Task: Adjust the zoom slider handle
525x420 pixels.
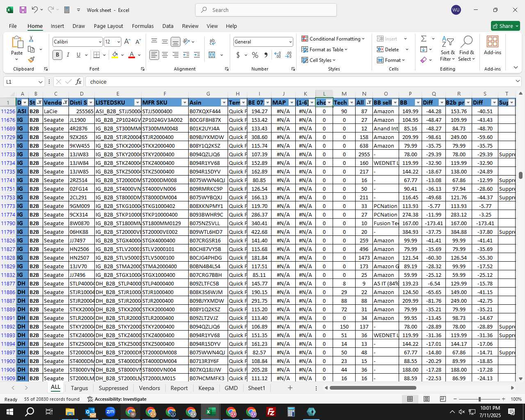Action: [x=479, y=399]
